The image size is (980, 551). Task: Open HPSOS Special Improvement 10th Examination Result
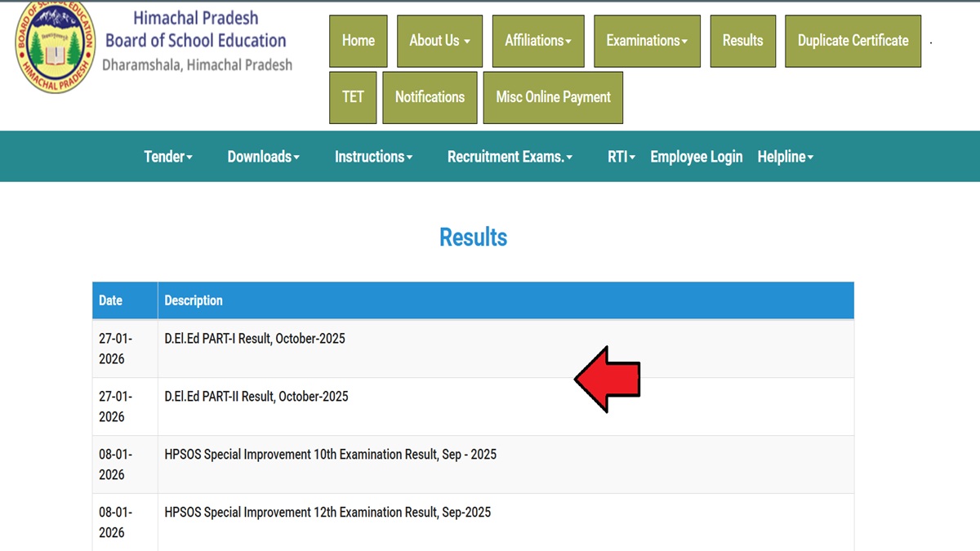(x=332, y=454)
